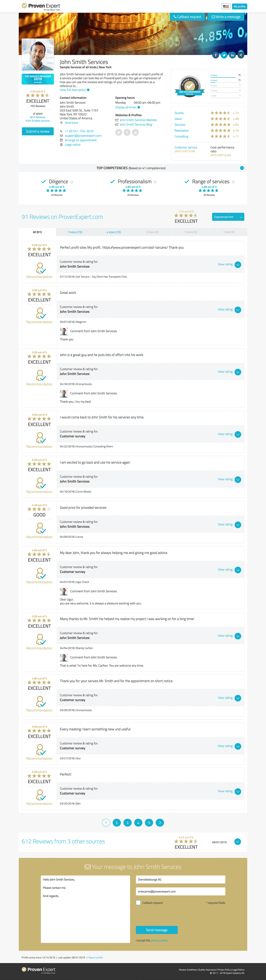Open the Arrange an appointment link
Image resolution: width=266 pixels, height=980 pixels.
pyautogui.click(x=81, y=140)
